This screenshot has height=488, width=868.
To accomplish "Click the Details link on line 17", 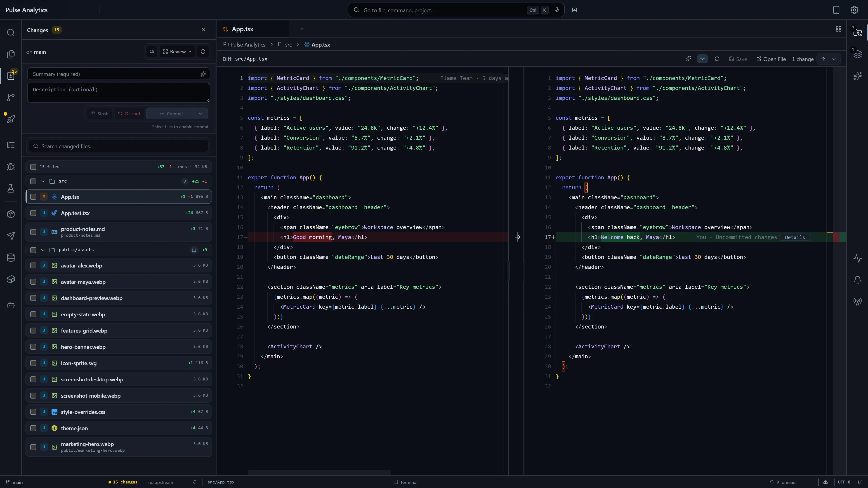I will pyautogui.click(x=795, y=237).
